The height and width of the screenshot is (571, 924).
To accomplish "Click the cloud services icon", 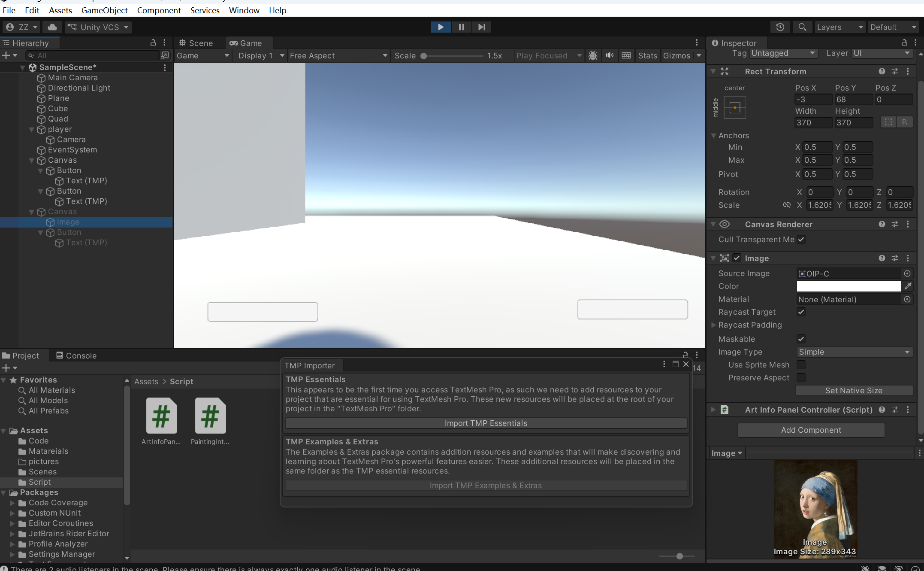I will [52, 27].
